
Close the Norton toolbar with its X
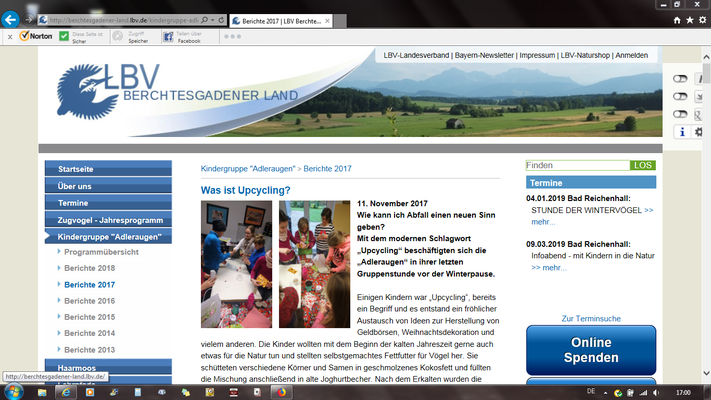(10, 37)
